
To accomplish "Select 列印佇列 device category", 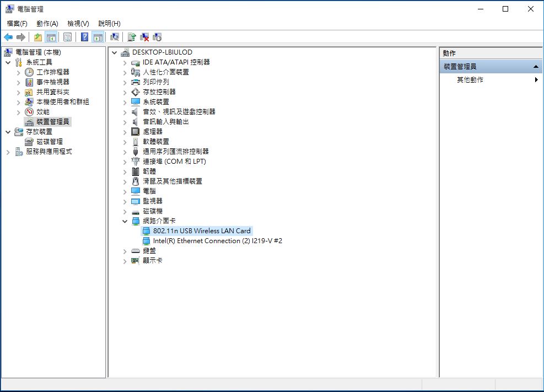I will [156, 82].
